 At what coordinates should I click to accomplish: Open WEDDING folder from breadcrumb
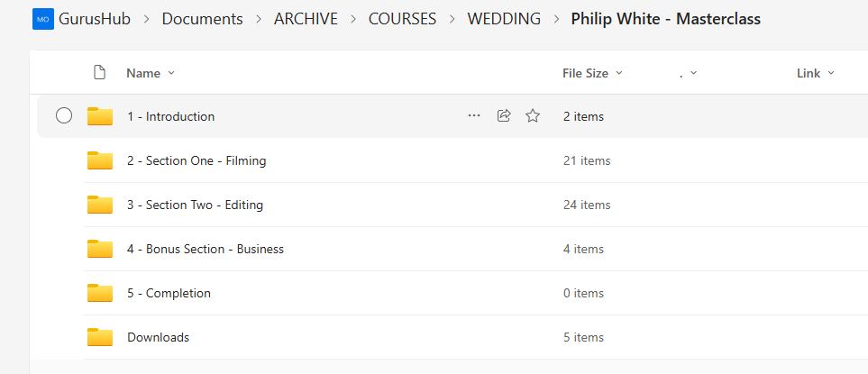pyautogui.click(x=504, y=19)
